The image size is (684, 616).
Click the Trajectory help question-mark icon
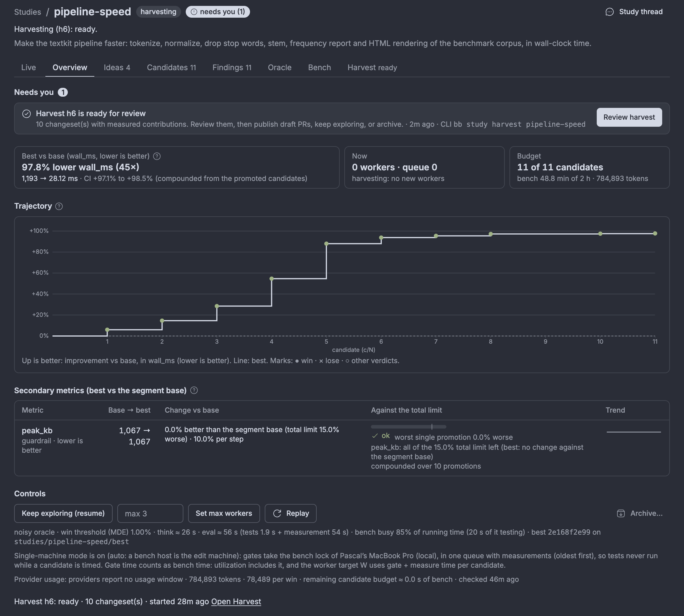(x=59, y=206)
